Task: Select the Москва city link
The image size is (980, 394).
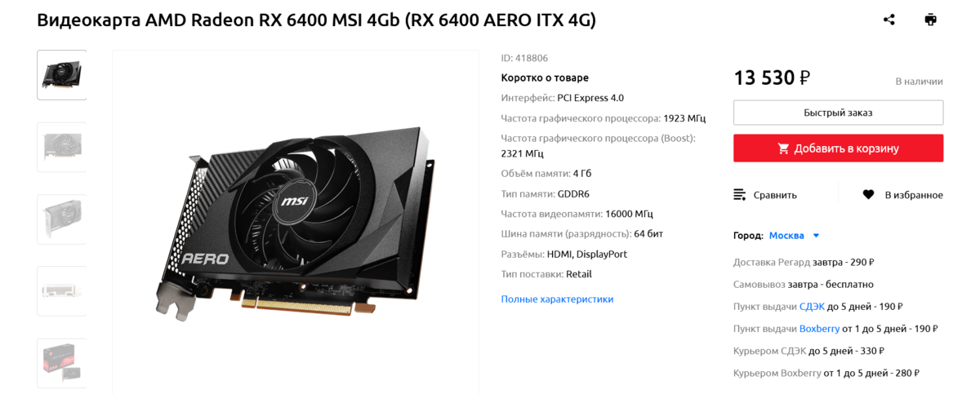Action: [x=786, y=236]
